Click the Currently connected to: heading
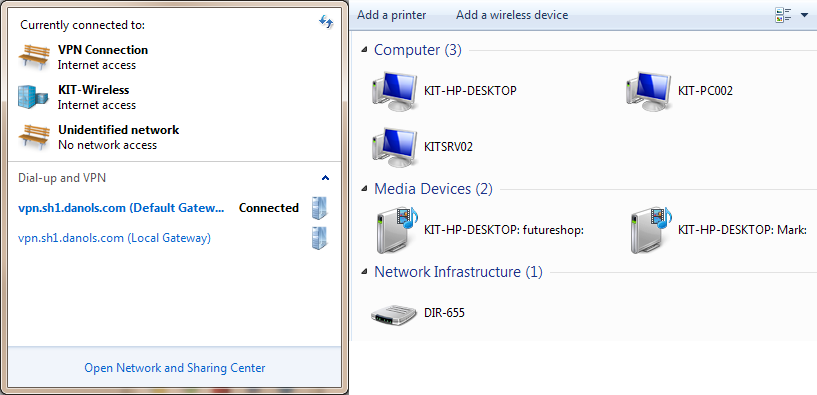This screenshot has width=817, height=395. click(x=82, y=25)
